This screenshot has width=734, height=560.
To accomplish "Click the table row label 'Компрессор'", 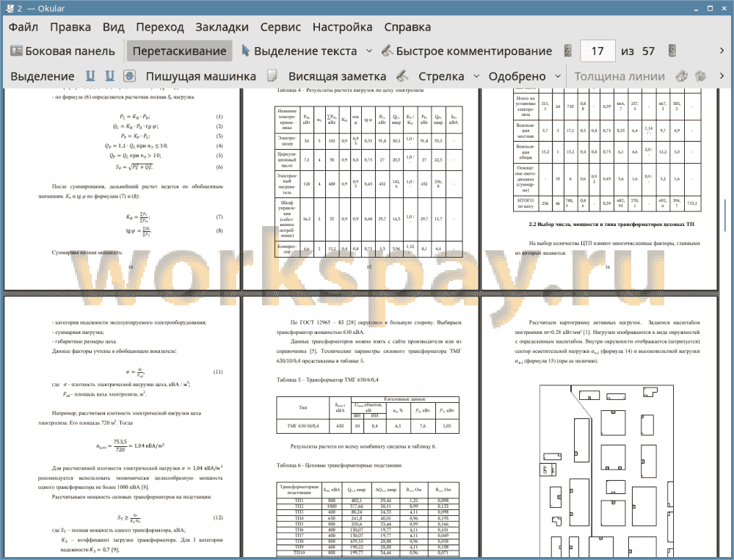I will (x=287, y=249).
